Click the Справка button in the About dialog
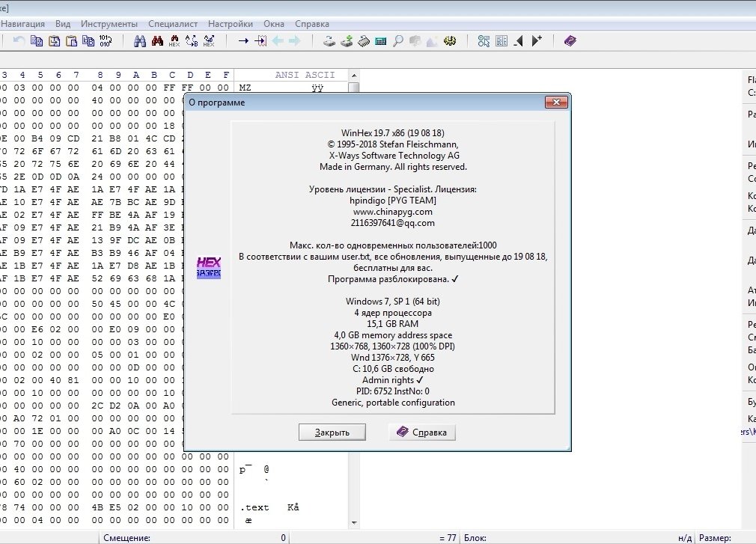Screen dimensions: 756x544 [x=422, y=433]
